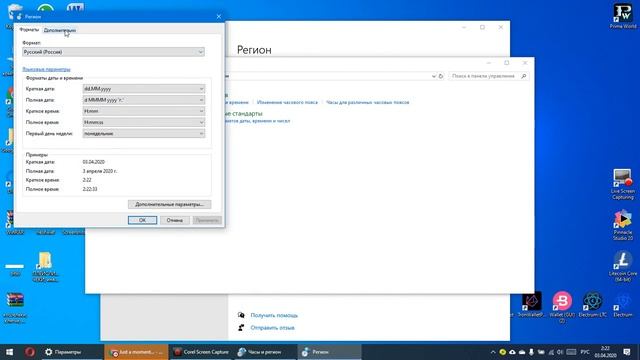Screen dimensions: 640x360
Task: Expand the Полное время format dropdown
Action: [x=144, y=122]
